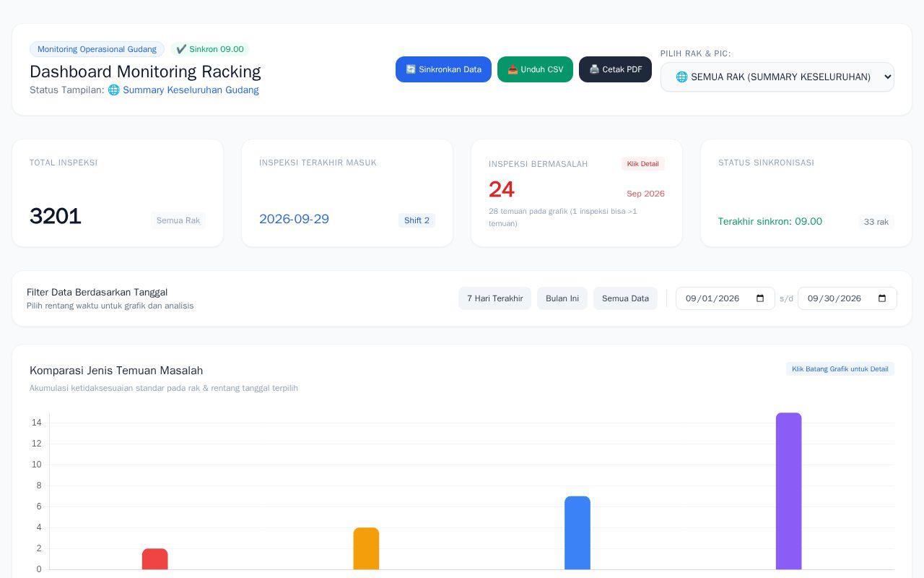This screenshot has height=578, width=924.
Task: Click the Dashboard Monitoring Racking title
Action: pos(145,72)
